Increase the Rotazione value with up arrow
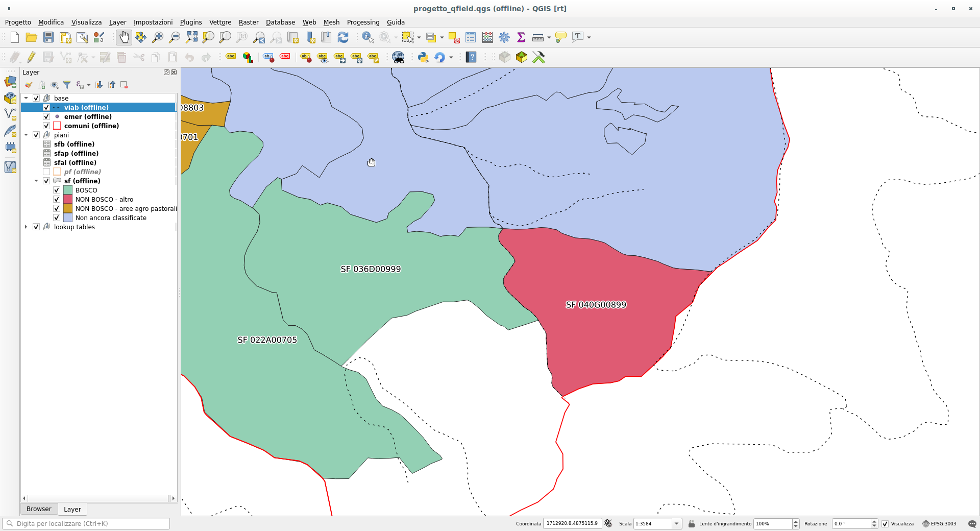The height and width of the screenshot is (531, 980). [x=874, y=521]
